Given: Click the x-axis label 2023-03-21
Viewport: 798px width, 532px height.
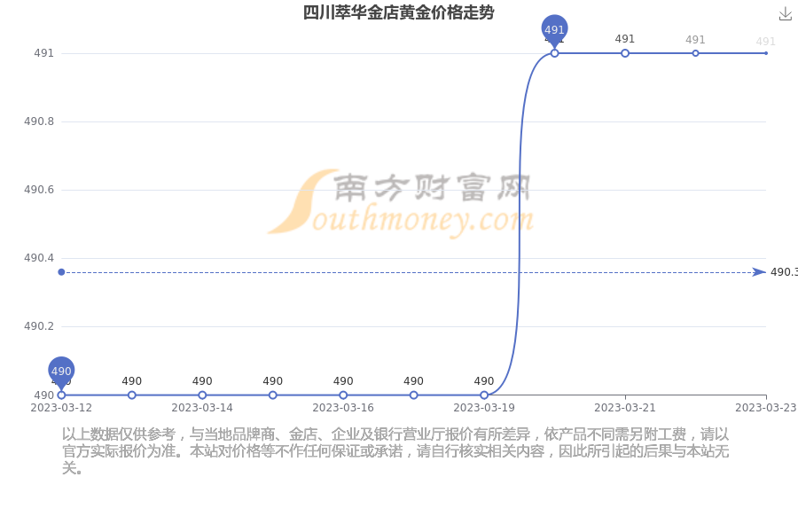Looking at the screenshot, I should 625,408.
